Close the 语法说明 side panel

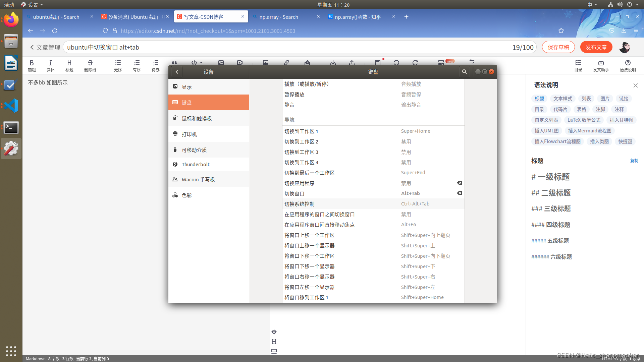coord(635,85)
